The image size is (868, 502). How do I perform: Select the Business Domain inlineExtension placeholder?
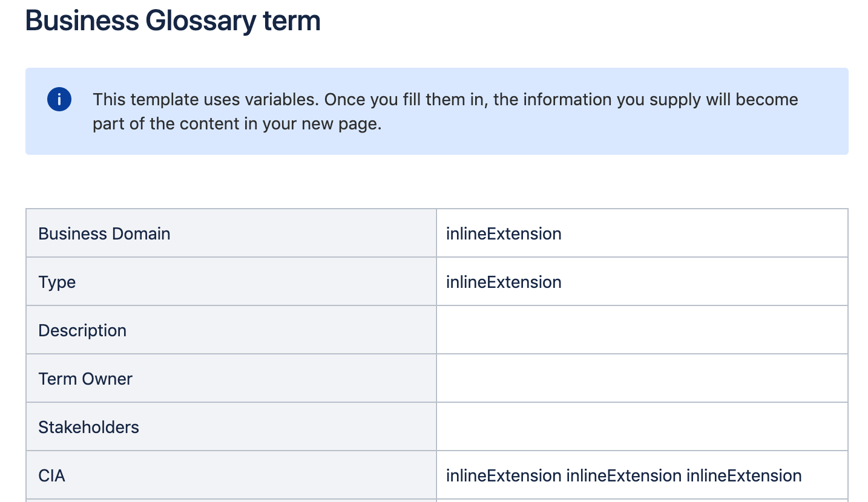504,234
